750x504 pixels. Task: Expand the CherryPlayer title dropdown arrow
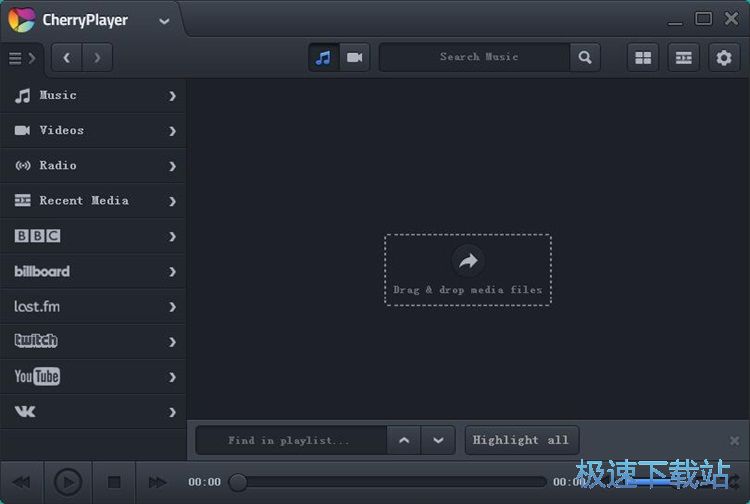pyautogui.click(x=164, y=21)
